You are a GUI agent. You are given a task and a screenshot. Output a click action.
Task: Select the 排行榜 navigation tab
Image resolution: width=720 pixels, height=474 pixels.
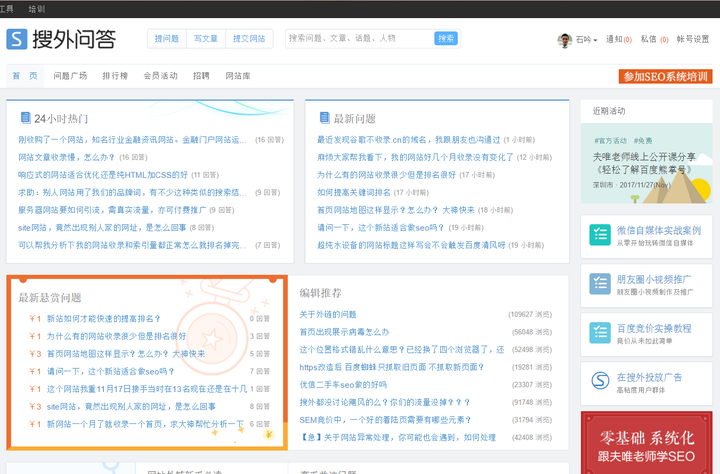115,76
